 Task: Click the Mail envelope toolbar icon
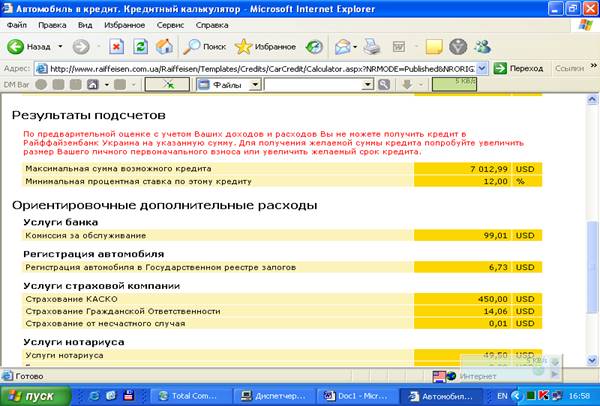pyautogui.click(x=342, y=46)
